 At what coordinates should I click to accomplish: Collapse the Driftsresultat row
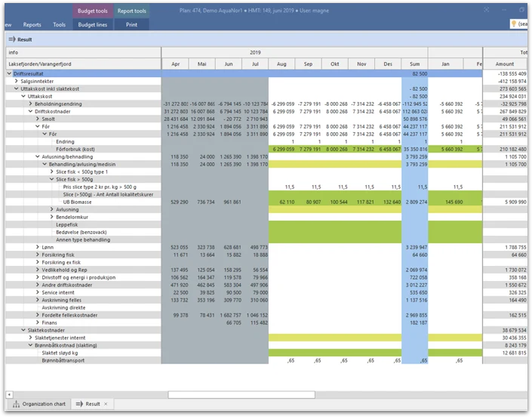tap(9, 73)
